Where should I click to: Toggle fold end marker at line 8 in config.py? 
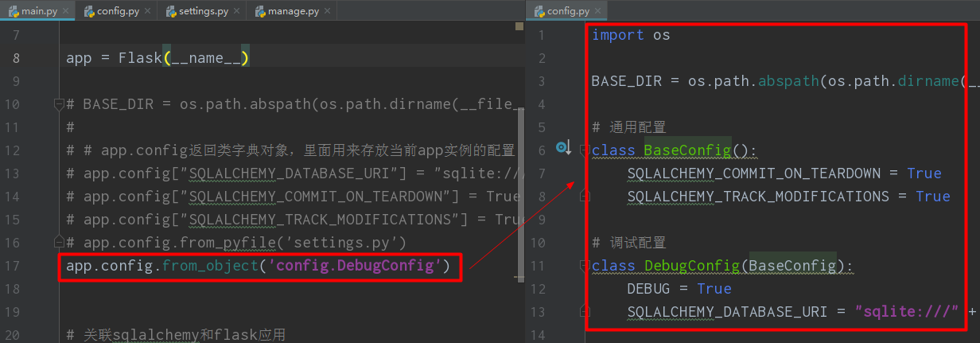(x=585, y=194)
